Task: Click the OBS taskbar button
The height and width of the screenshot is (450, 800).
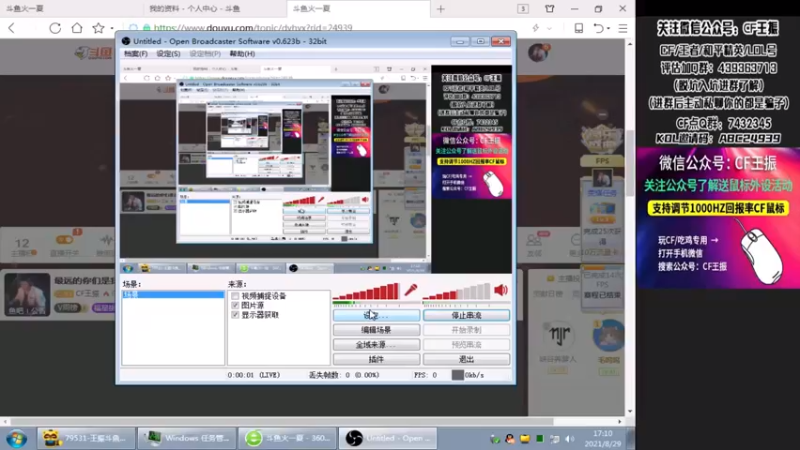Action: pos(388,438)
